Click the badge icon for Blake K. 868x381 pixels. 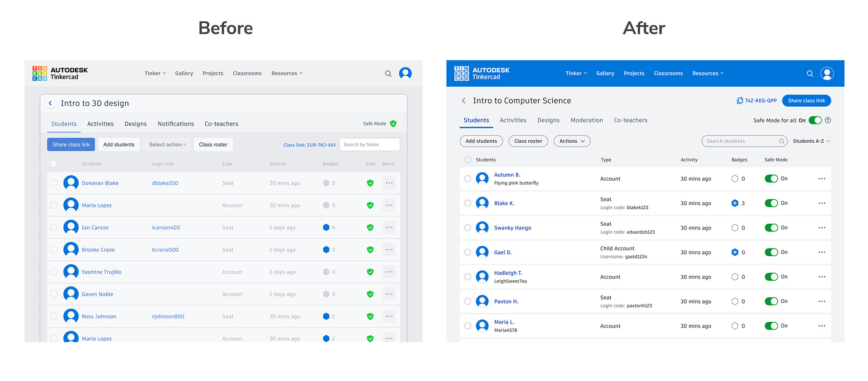point(735,203)
